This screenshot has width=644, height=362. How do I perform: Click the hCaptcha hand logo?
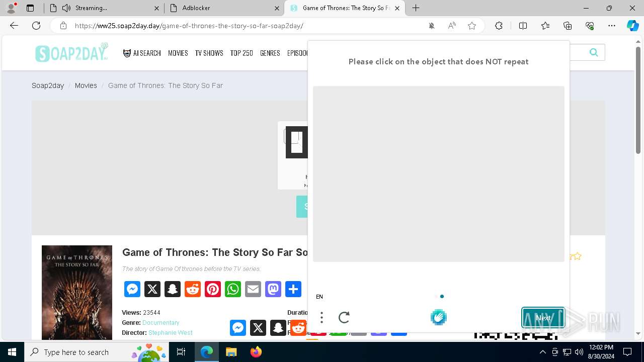pyautogui.click(x=439, y=317)
